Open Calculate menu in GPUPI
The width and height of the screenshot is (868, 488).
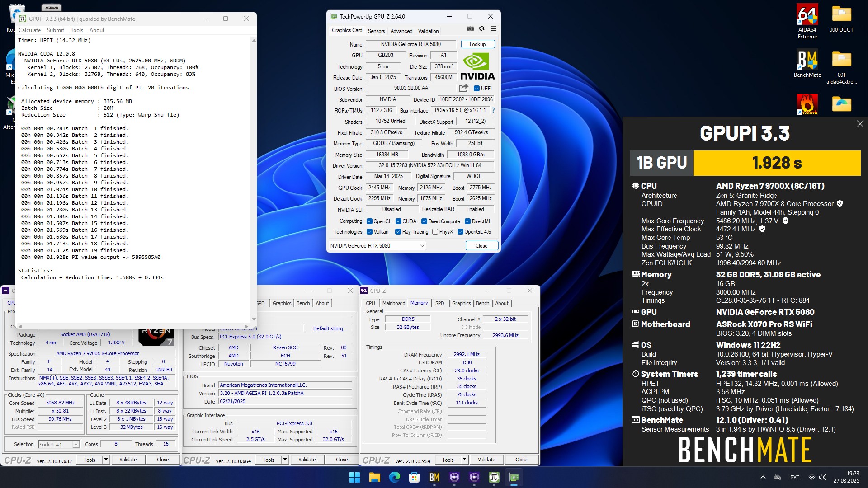(x=29, y=30)
